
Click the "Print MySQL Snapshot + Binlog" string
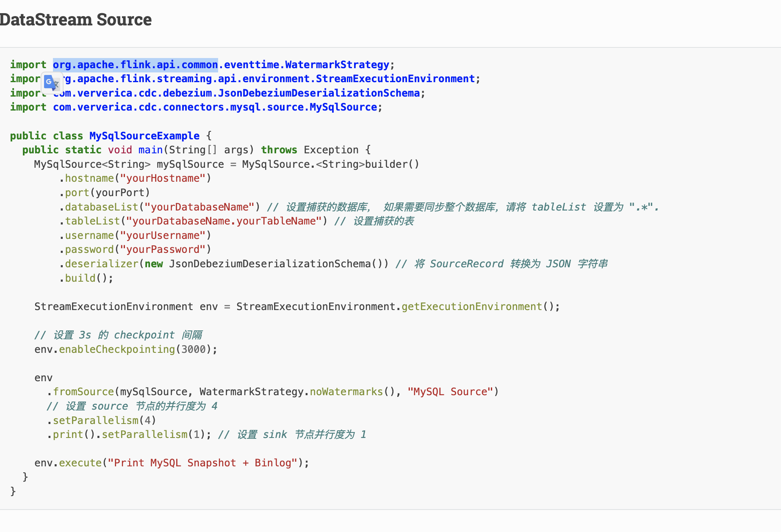202,463
